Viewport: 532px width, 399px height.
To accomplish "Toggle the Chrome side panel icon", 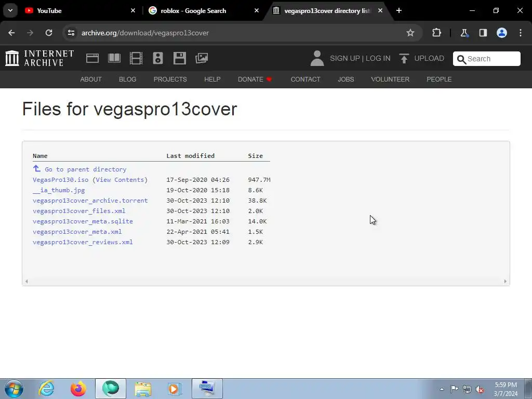I will coord(483,33).
